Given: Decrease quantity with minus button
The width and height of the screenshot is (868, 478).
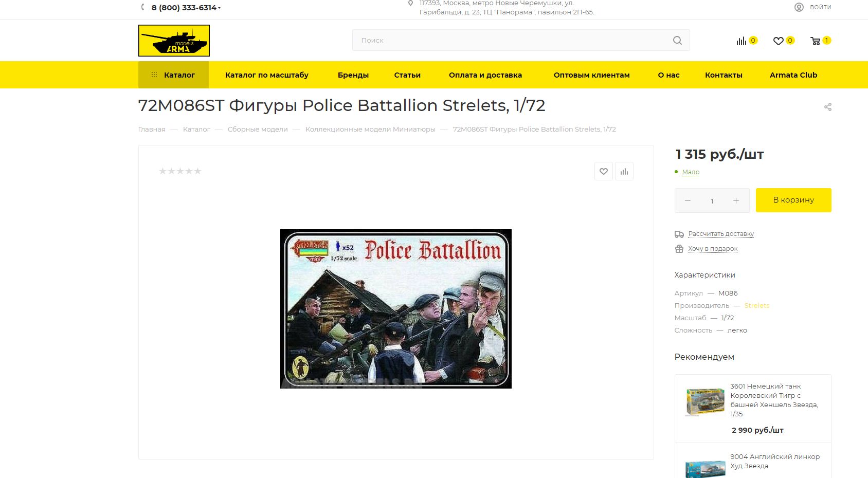Looking at the screenshot, I should pyautogui.click(x=688, y=200).
